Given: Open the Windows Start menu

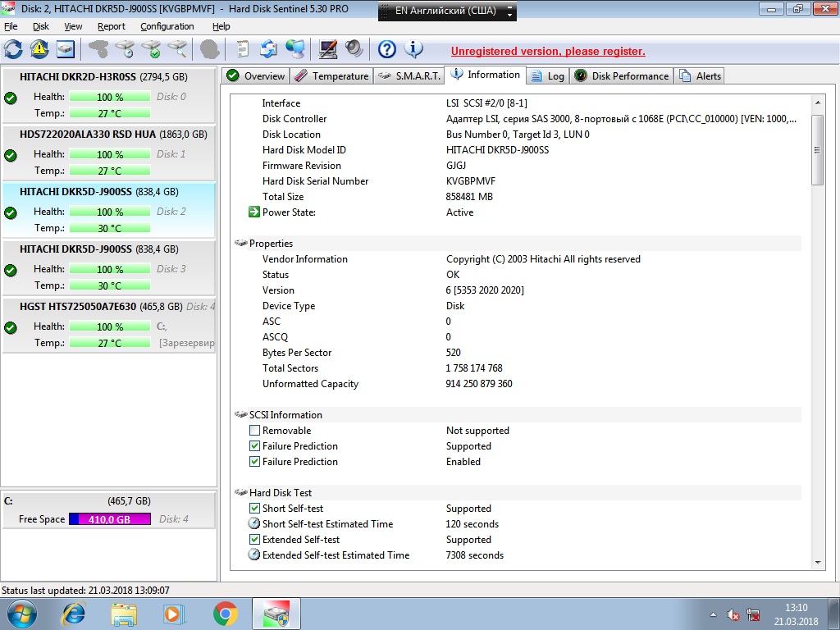Looking at the screenshot, I should tap(22, 614).
